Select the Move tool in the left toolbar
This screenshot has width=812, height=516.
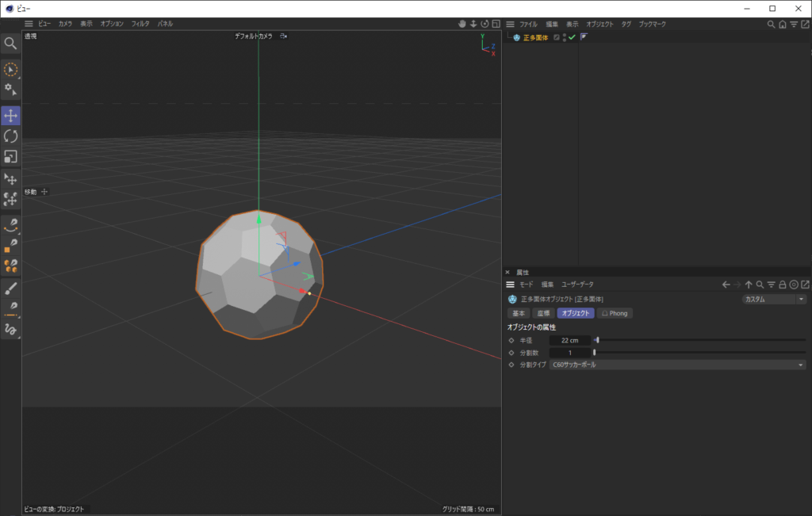tap(11, 116)
